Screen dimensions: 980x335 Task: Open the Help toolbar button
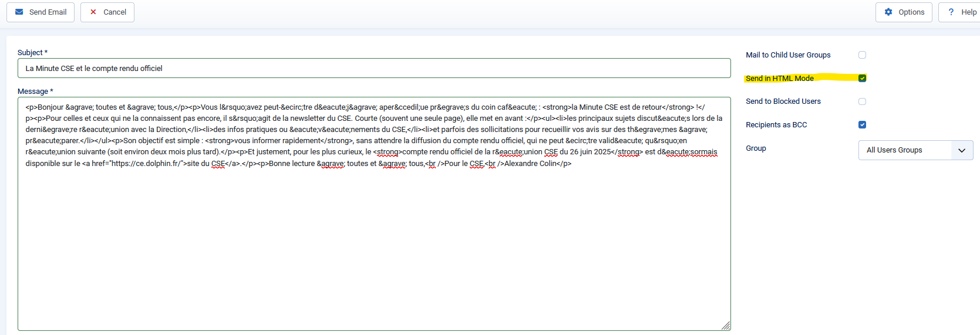[x=961, y=12]
